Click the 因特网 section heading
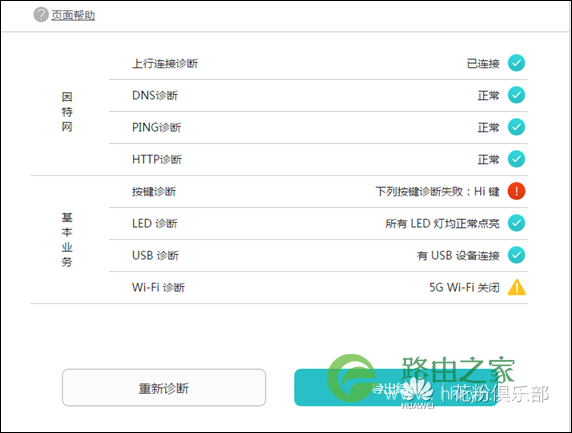This screenshot has width=572, height=433. [67, 112]
